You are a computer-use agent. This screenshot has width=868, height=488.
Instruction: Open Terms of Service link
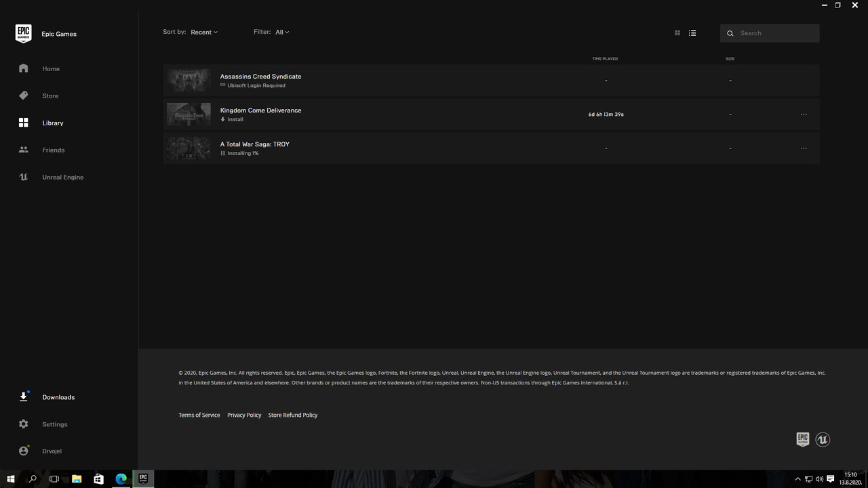(199, 415)
